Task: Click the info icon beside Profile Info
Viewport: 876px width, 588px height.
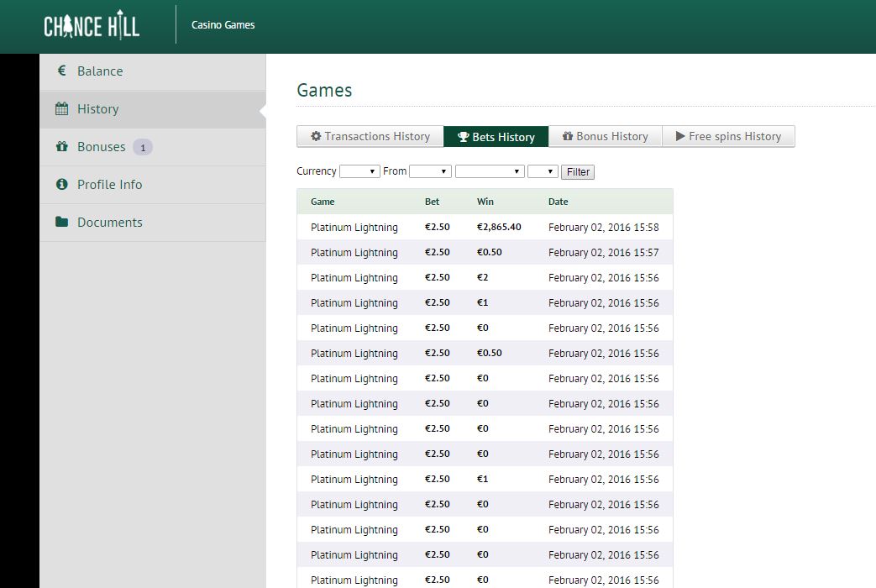Action: 62,184
